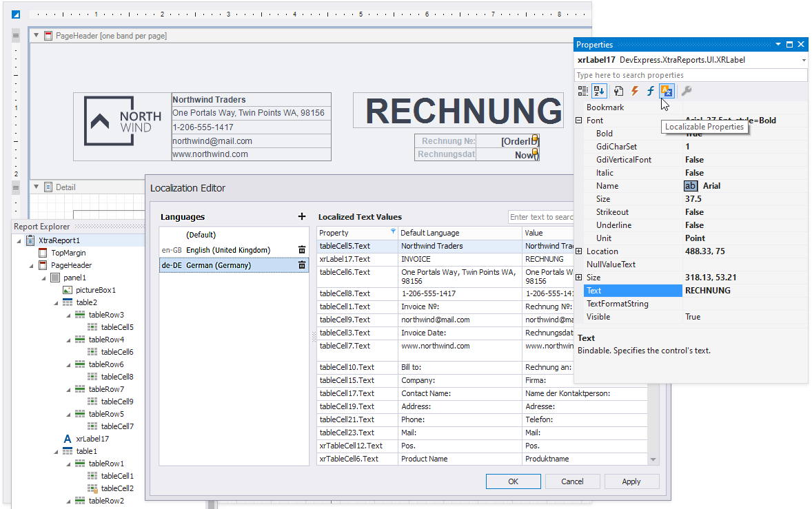Open the Property Pages icon
The width and height of the screenshot is (812, 509).
point(619,91)
